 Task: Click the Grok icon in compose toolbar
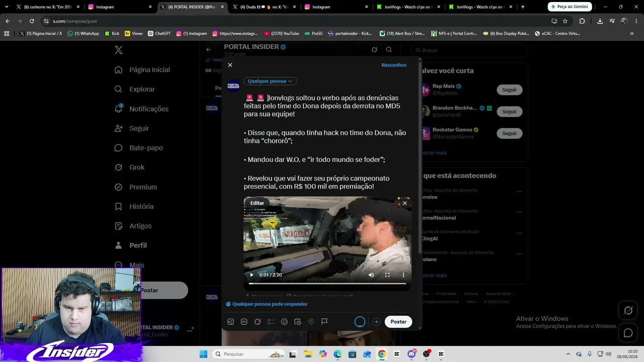click(258, 322)
